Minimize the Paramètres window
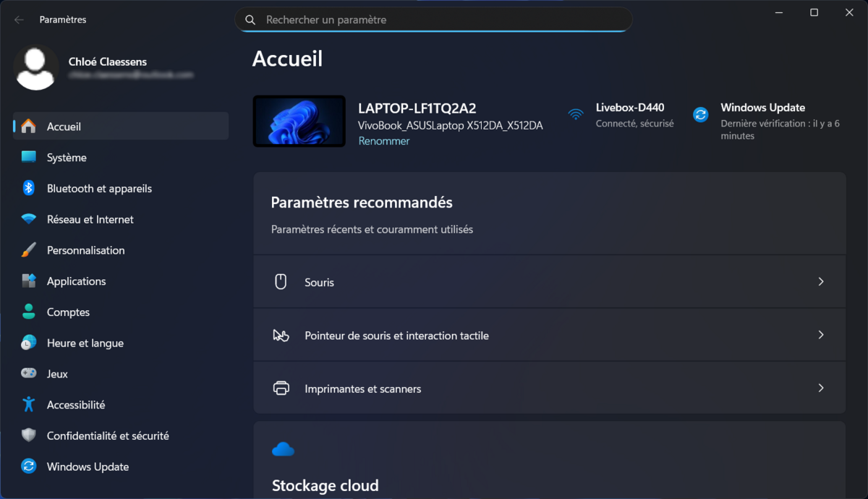 point(779,12)
